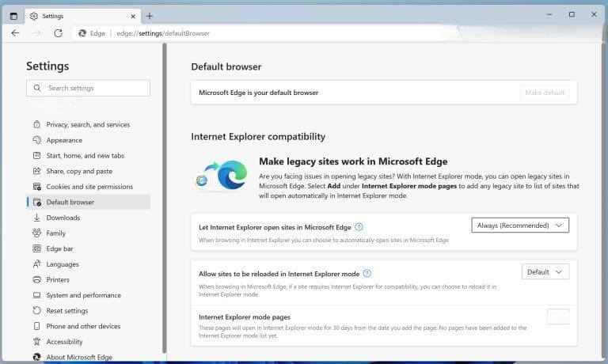
Task: Click the Cookies and site permissions icon
Action: click(37, 187)
